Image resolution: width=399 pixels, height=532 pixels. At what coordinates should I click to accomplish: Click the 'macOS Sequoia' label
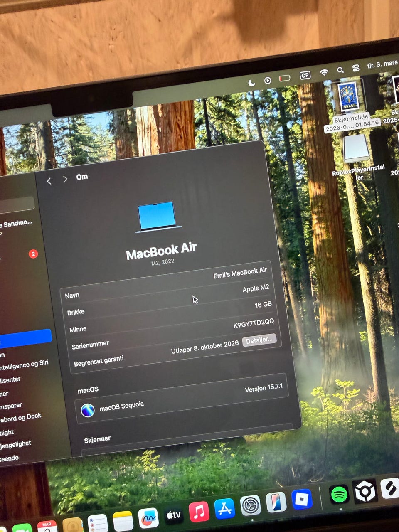(122, 406)
